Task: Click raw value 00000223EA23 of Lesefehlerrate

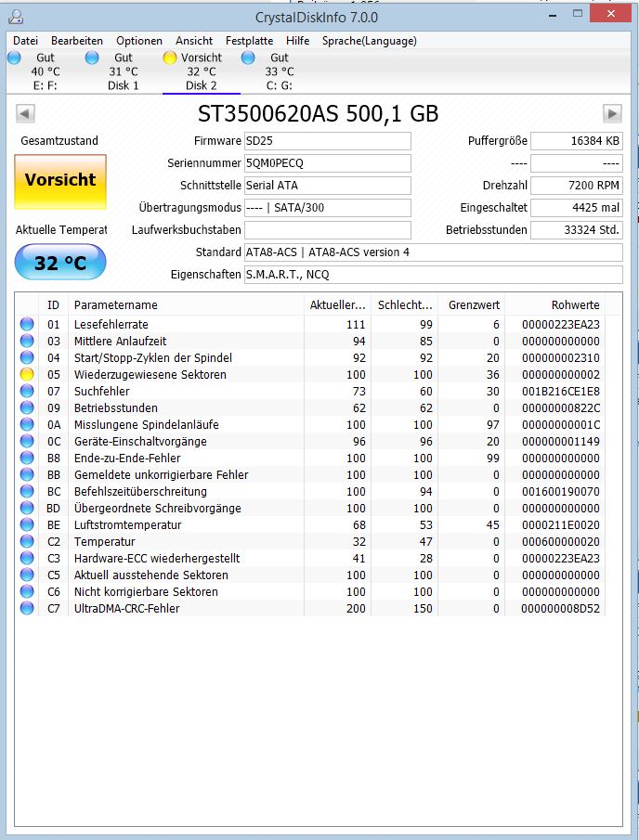Action: coord(561,324)
